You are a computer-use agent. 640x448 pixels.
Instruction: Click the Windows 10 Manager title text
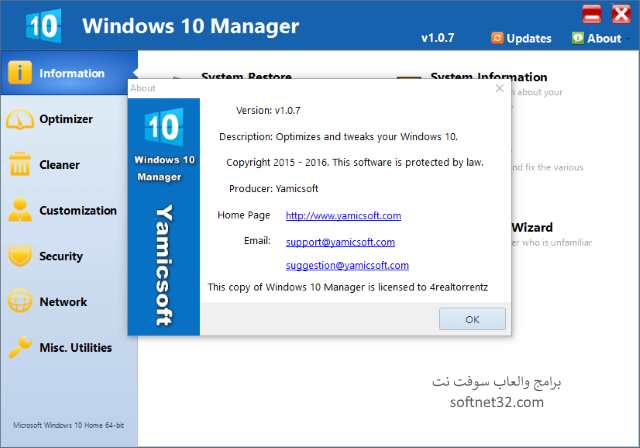(191, 26)
